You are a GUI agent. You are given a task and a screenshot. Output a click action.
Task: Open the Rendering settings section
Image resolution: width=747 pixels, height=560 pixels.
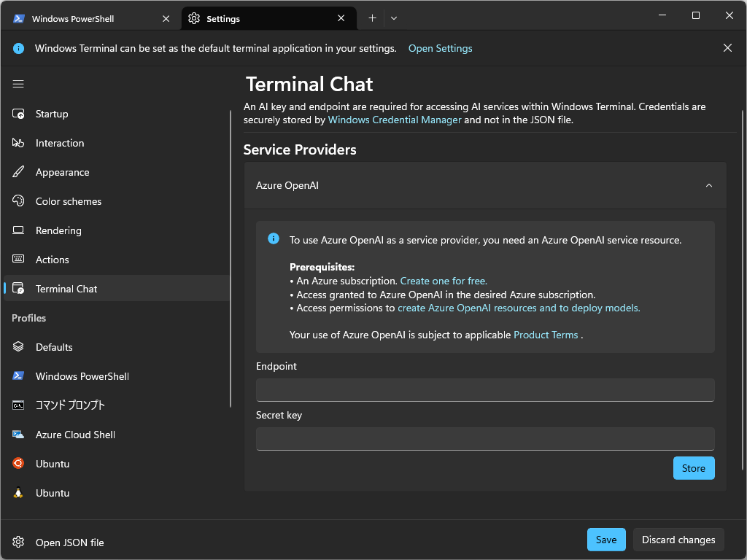[x=19, y=230]
